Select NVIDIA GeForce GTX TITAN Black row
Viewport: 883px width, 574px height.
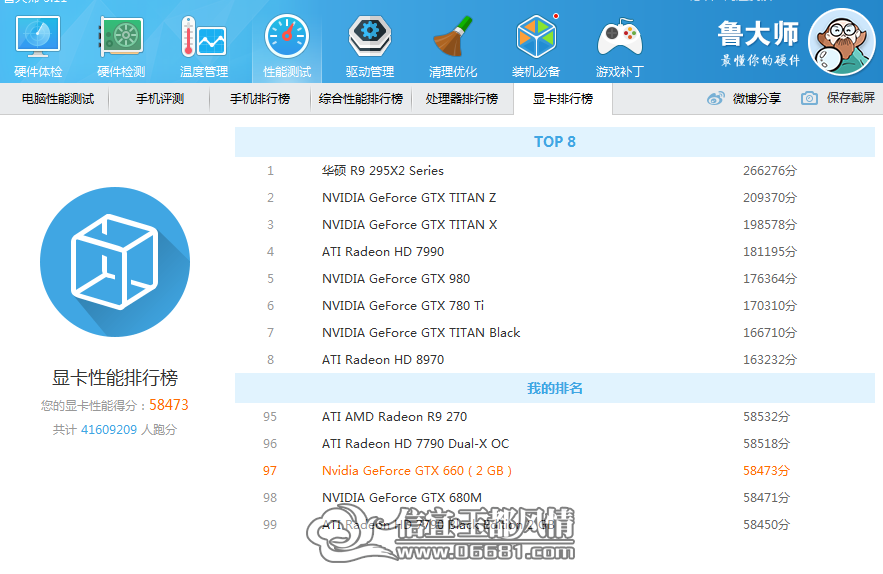[x=555, y=333]
